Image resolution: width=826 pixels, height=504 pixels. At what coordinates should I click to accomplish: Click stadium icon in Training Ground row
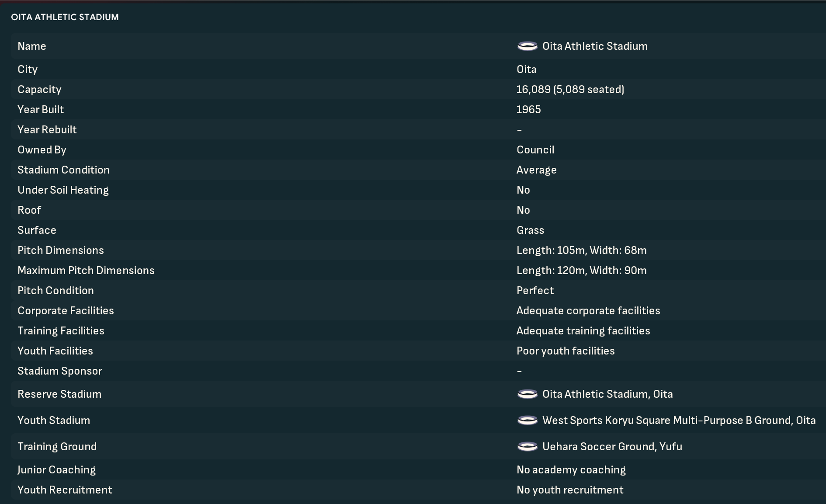coord(528,446)
